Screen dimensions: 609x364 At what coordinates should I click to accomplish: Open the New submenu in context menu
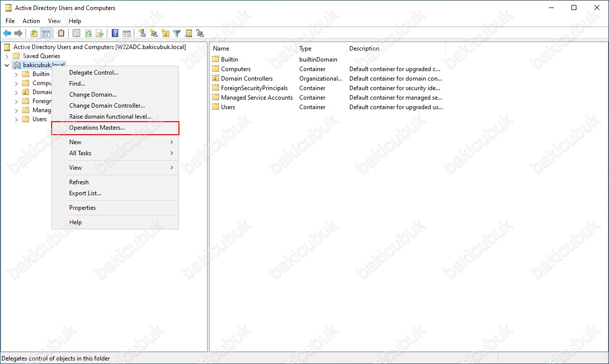(115, 142)
